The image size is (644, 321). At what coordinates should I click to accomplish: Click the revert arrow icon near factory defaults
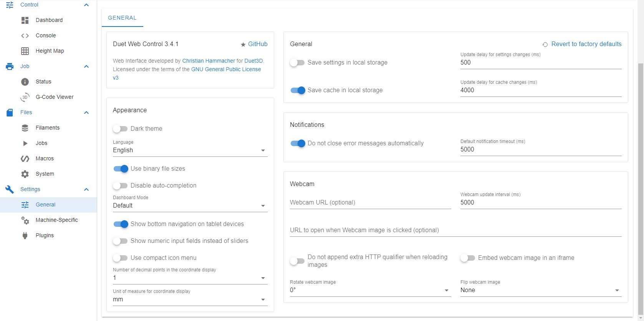click(545, 45)
